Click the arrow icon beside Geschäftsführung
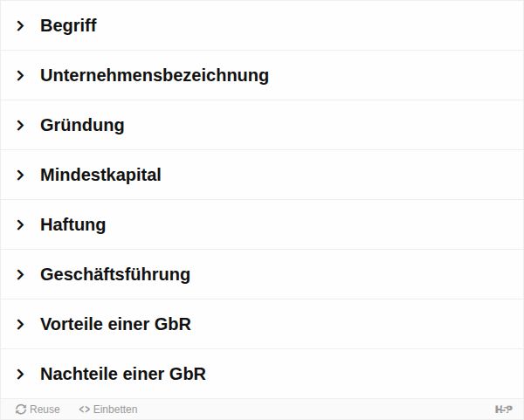The height and width of the screenshot is (420, 524). click(x=20, y=275)
